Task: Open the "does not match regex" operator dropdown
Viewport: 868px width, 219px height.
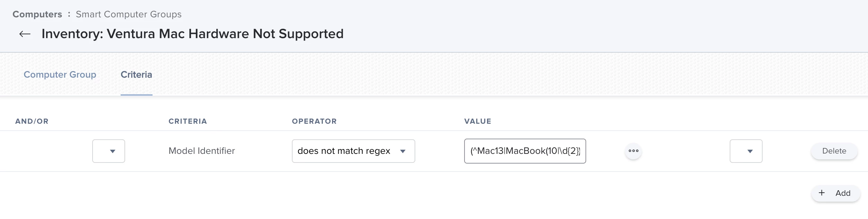Action: (x=353, y=151)
